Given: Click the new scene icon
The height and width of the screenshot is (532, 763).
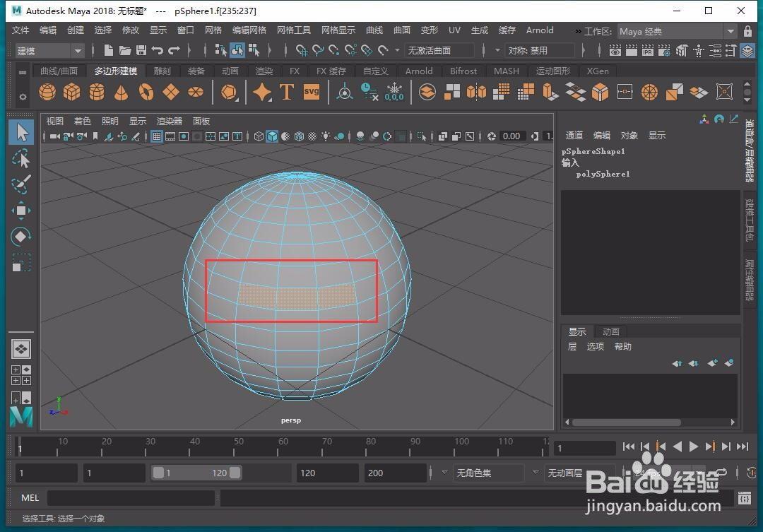Looking at the screenshot, I should tap(109, 50).
